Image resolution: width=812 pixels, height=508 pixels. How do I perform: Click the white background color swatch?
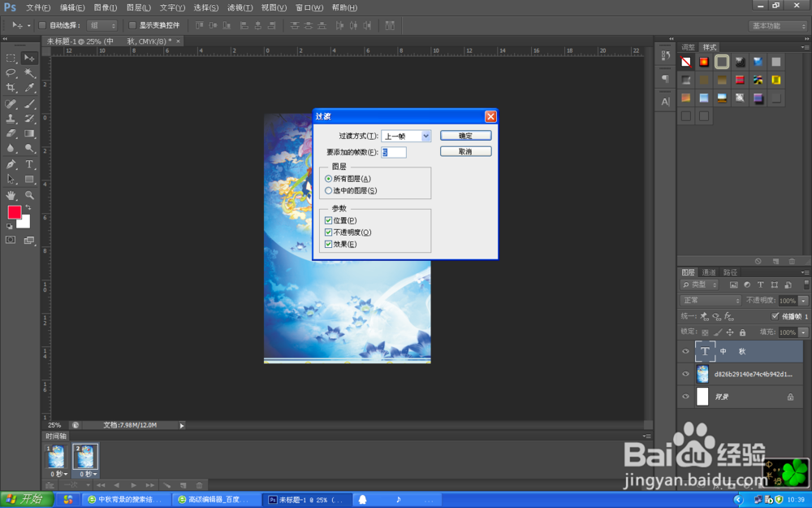coord(25,224)
